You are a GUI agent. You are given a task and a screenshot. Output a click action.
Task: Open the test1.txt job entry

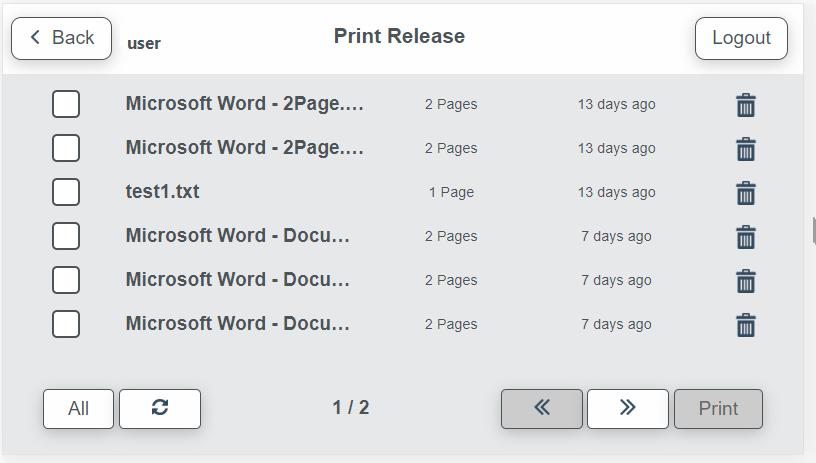pos(163,192)
